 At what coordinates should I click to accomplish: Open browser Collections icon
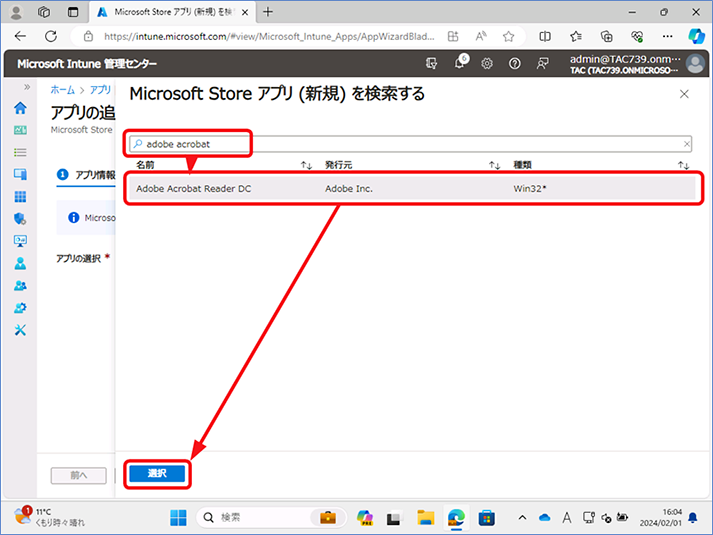(x=607, y=36)
